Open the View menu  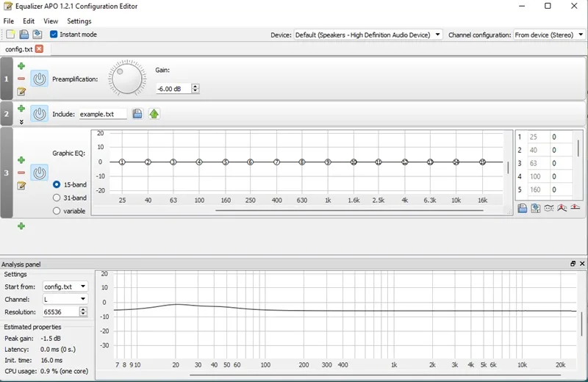(51, 21)
